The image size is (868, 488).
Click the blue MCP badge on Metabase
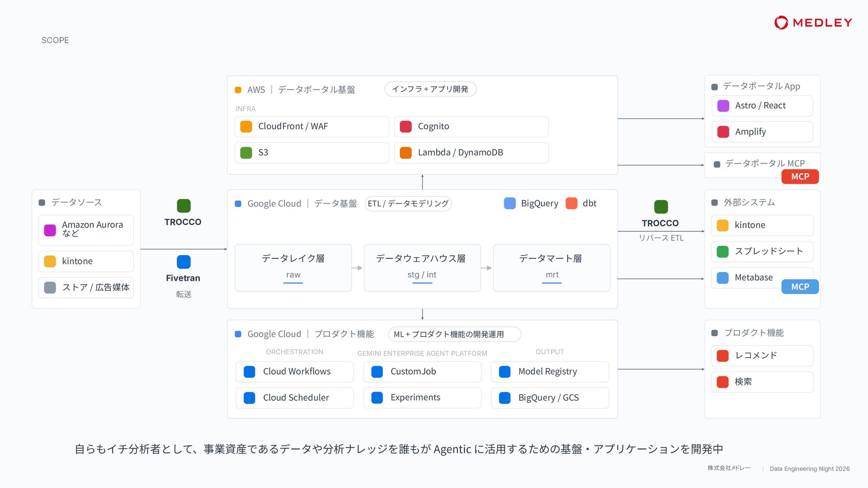(x=800, y=287)
